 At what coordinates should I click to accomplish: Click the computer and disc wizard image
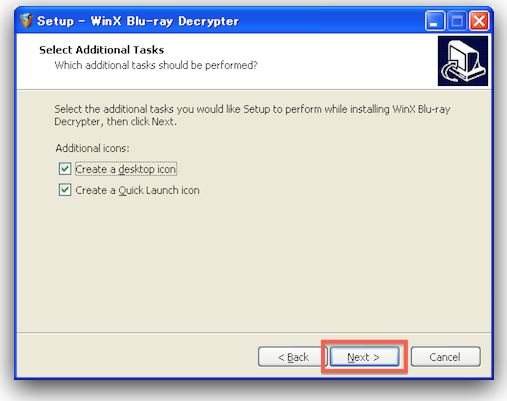(463, 61)
